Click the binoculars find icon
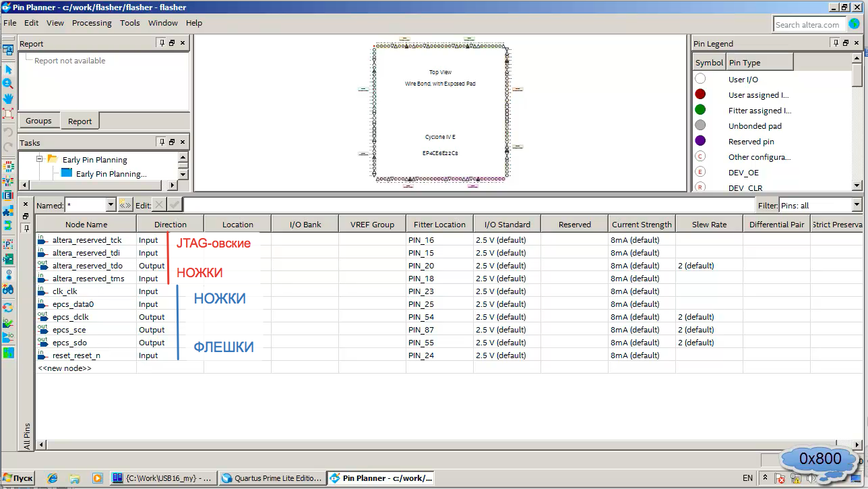 (8, 289)
